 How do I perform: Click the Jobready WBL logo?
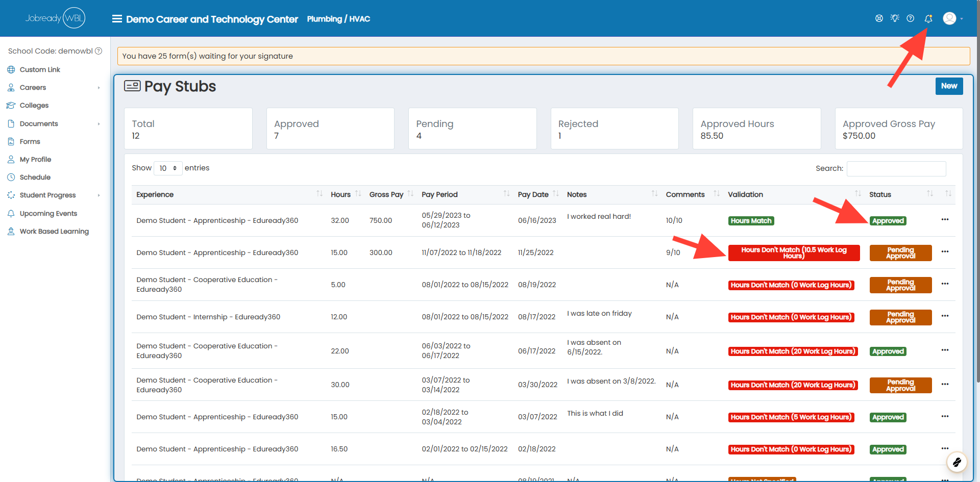[55, 18]
